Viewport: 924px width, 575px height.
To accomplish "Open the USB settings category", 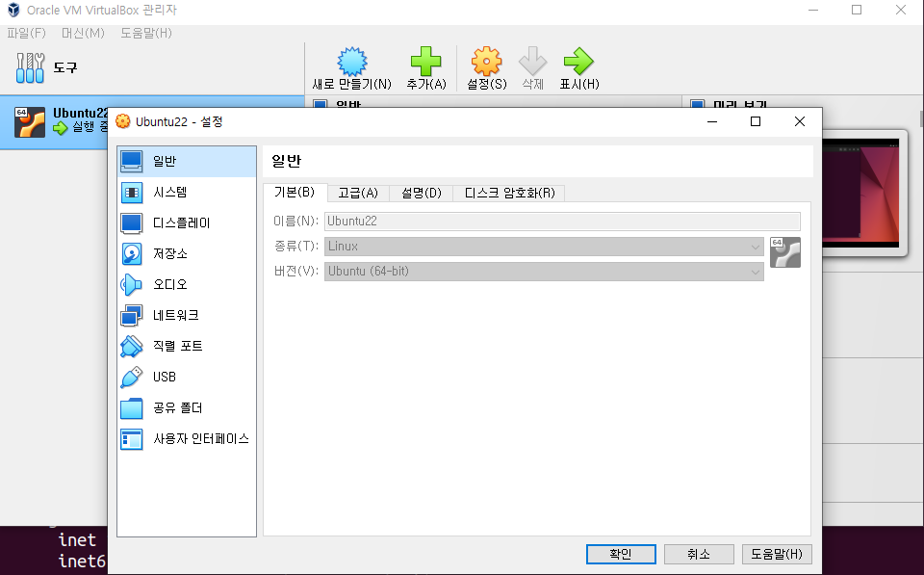I will click(186, 377).
